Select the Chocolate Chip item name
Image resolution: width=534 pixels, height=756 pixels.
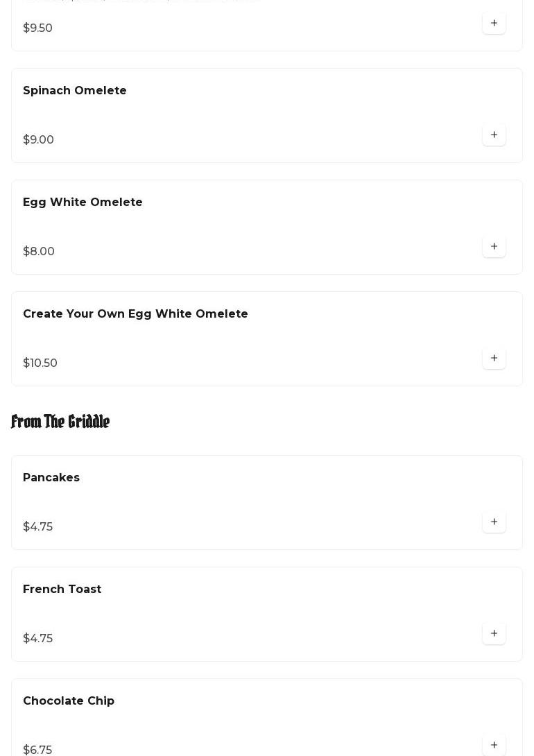point(69,701)
